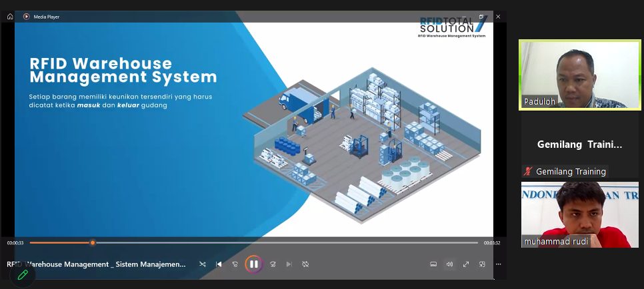
Task: Click the Media Player app icon
Action: pyautogui.click(x=27, y=17)
